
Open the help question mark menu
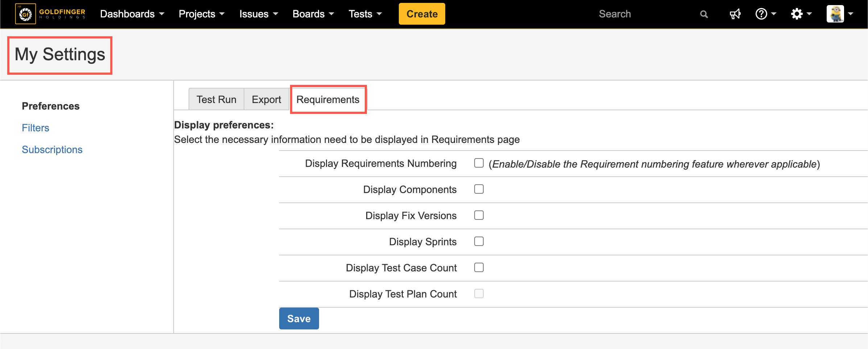[765, 14]
